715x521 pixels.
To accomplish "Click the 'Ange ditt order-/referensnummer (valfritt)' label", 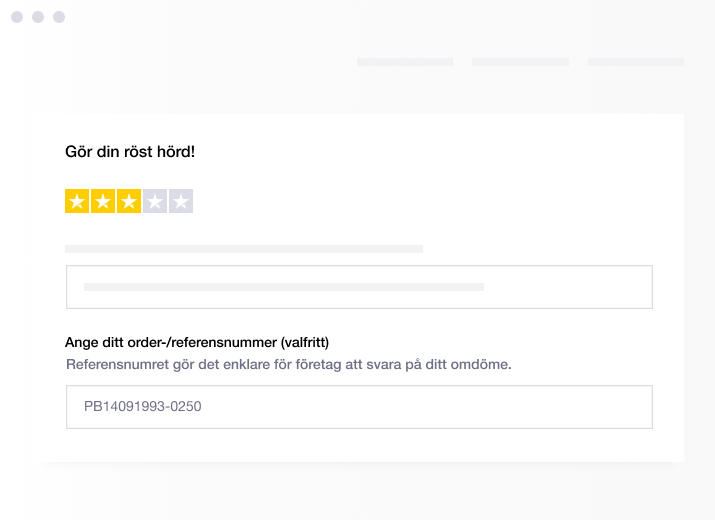I will pyautogui.click(x=197, y=342).
